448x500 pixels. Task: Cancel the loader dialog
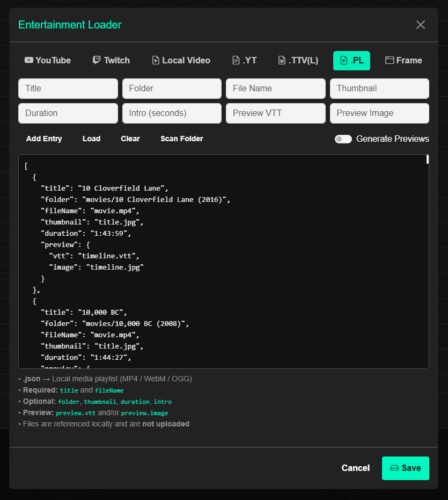[355, 468]
